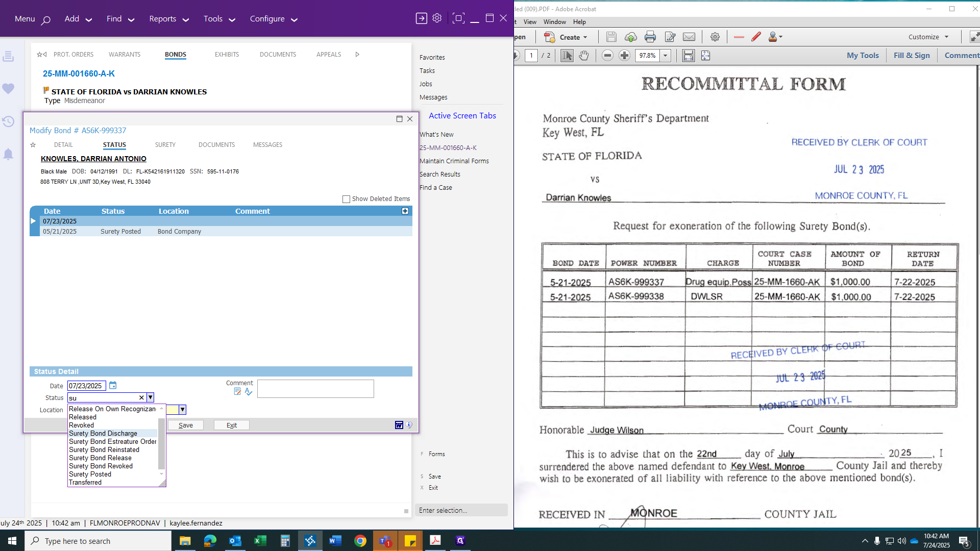Check the Show Deleted Items checkbox

point(346,199)
